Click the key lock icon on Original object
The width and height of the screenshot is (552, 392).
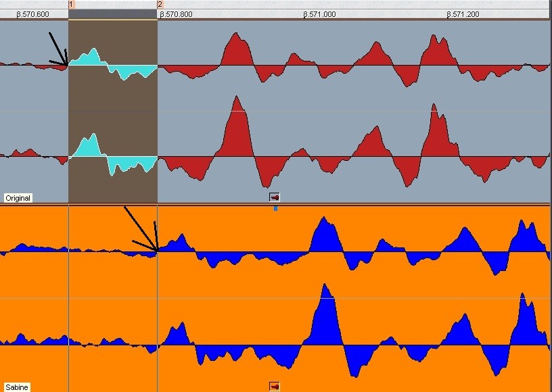275,197
